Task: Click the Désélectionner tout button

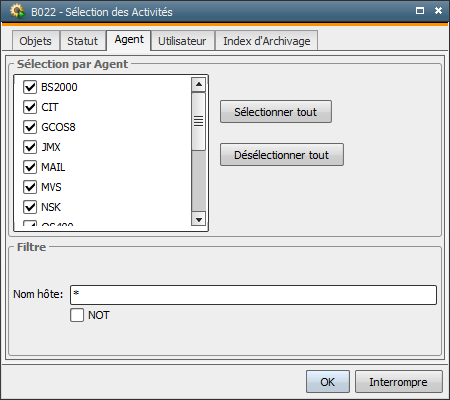Action: (x=282, y=155)
